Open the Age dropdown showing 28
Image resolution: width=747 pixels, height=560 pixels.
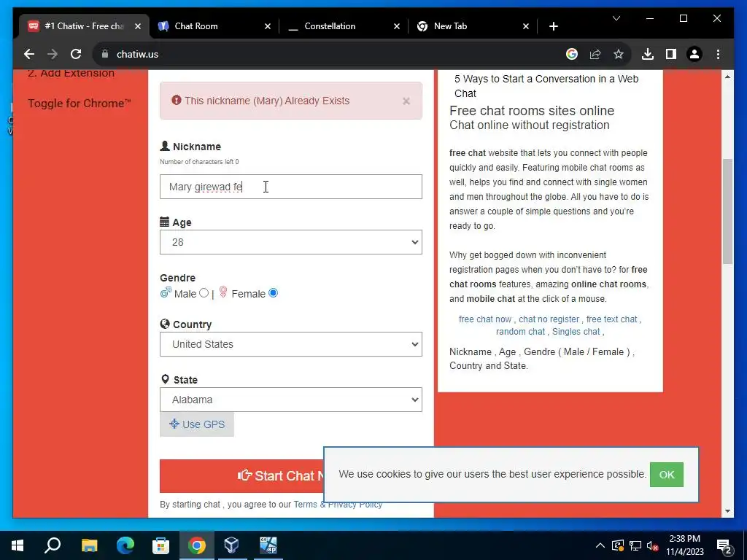[x=290, y=242]
